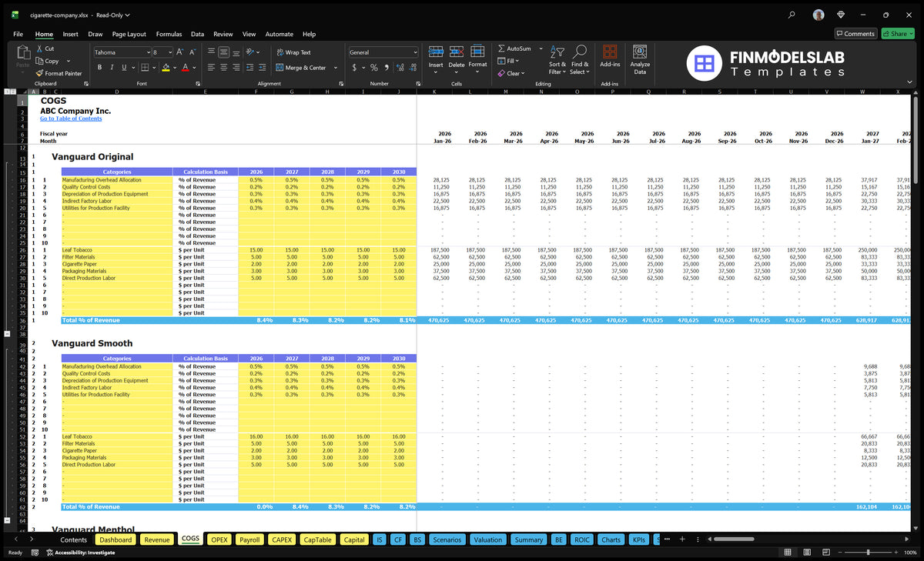Open the Review ribbon tab
This screenshot has width=924, height=561.
tap(223, 34)
